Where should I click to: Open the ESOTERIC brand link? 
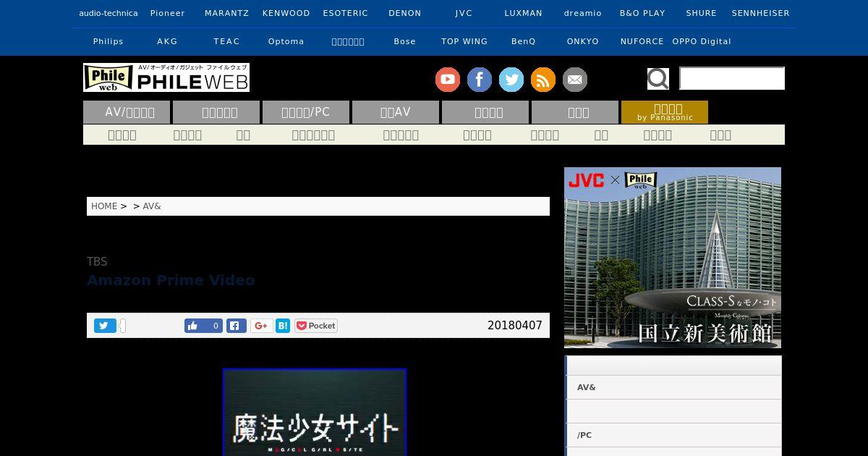pos(346,13)
